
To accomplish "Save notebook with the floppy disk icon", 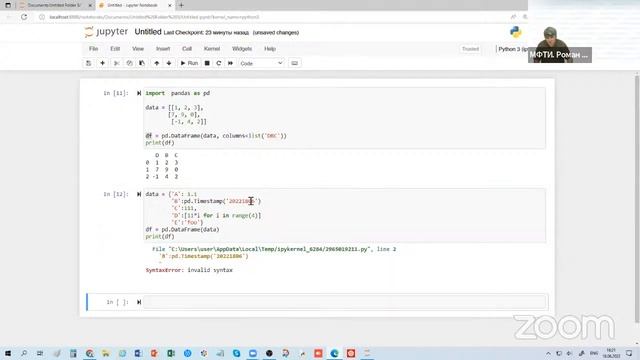I will pyautogui.click(x=89, y=63).
